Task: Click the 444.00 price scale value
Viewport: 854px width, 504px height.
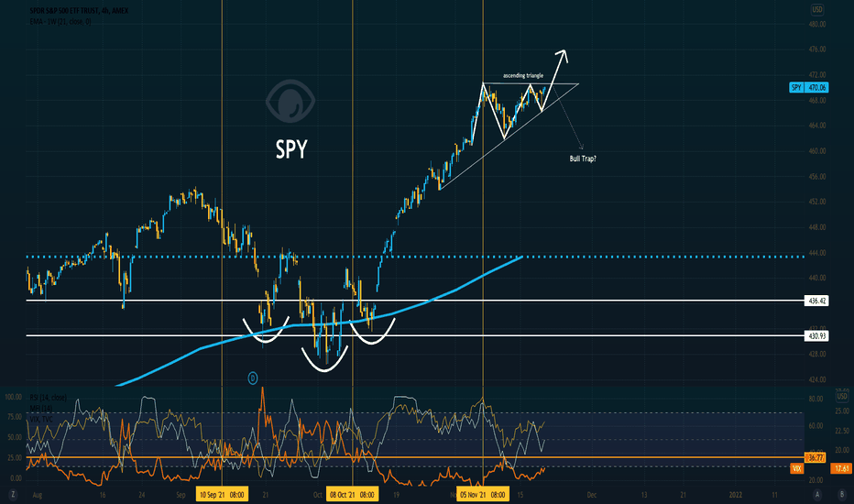Action: pos(817,253)
